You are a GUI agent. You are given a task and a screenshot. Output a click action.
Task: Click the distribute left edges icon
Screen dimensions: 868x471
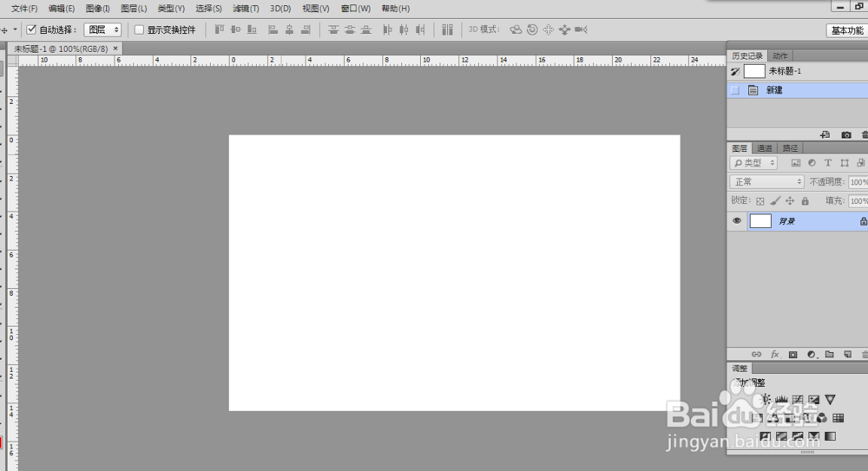coord(387,29)
